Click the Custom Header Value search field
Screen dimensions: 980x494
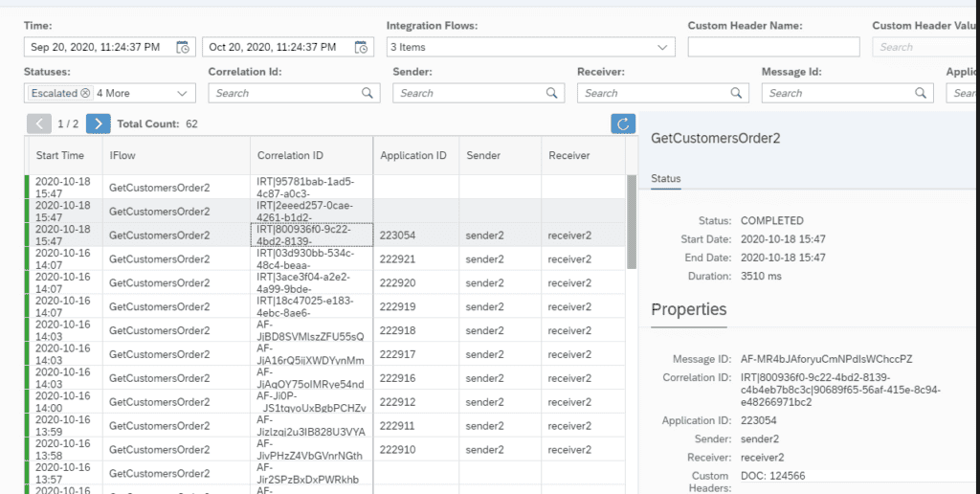pos(926,47)
